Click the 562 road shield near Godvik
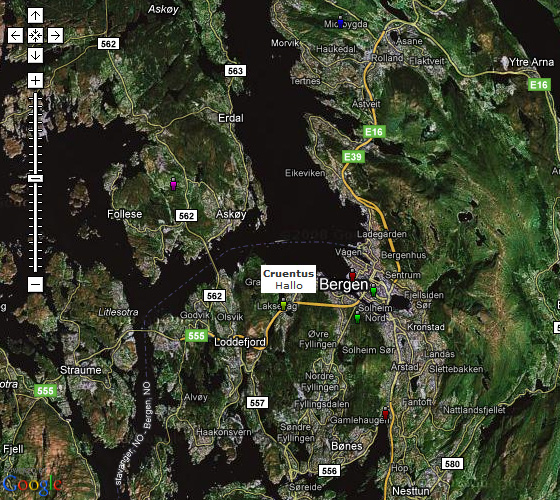Screen dimensions: 560x500 click(x=214, y=296)
